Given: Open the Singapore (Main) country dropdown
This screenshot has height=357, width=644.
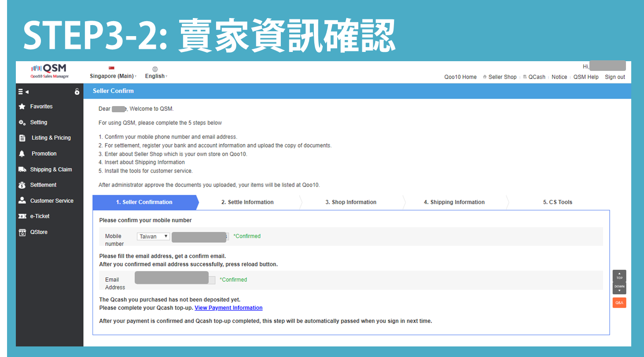Looking at the screenshot, I should point(113,76).
